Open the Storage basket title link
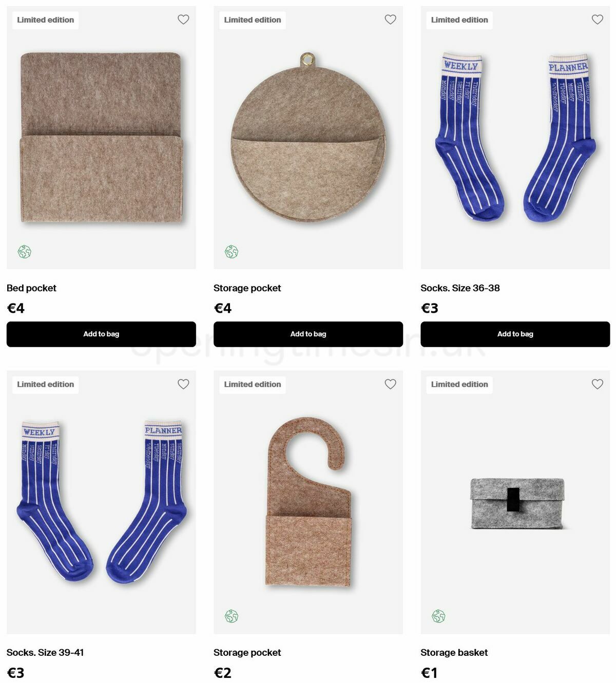The image size is (616, 683). click(x=454, y=653)
